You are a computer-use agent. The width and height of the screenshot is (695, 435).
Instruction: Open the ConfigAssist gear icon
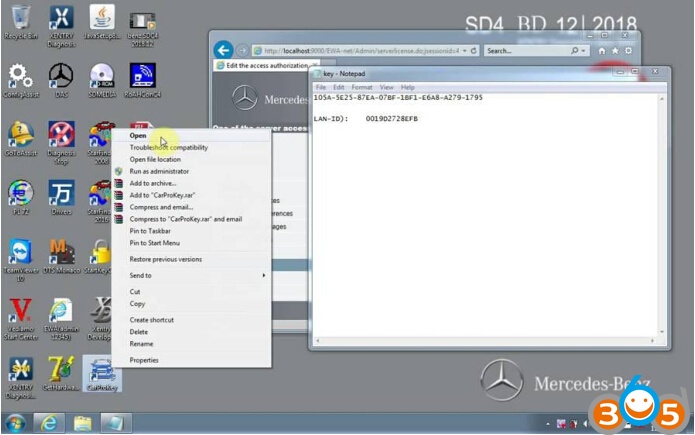(x=20, y=81)
